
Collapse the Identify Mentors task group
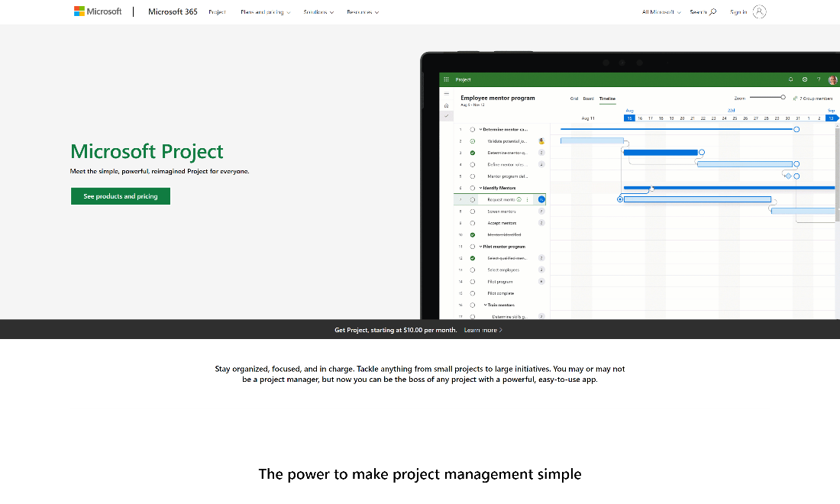pyautogui.click(x=480, y=188)
